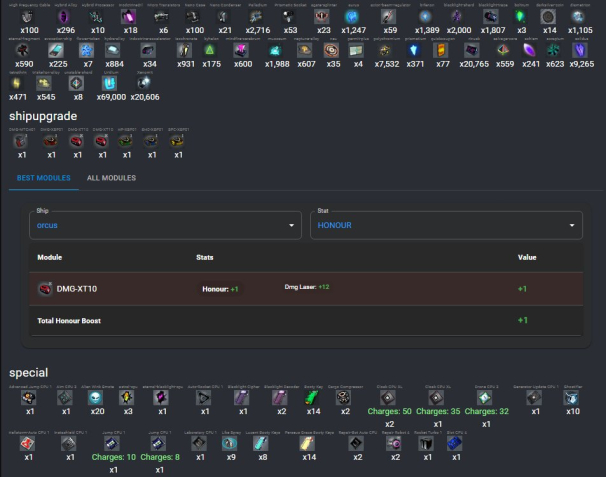Click the blue orb item counted x1,247
This screenshot has width=606, height=477.
point(354,17)
